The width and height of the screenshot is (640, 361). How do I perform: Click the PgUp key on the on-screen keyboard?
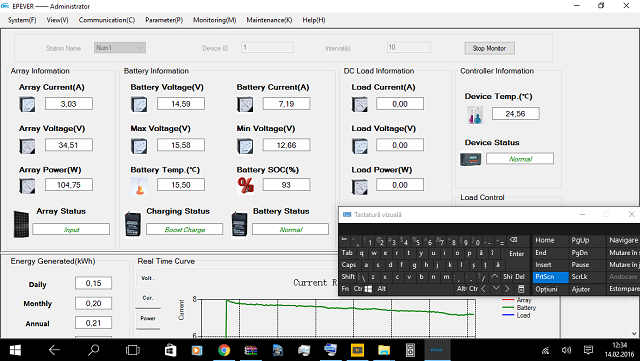(x=587, y=241)
